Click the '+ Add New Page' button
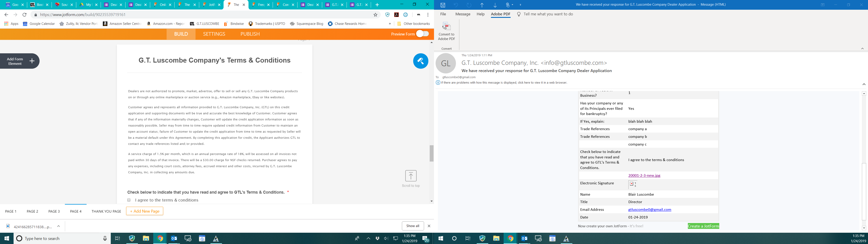Image resolution: width=868 pixels, height=244 pixels. [145, 211]
